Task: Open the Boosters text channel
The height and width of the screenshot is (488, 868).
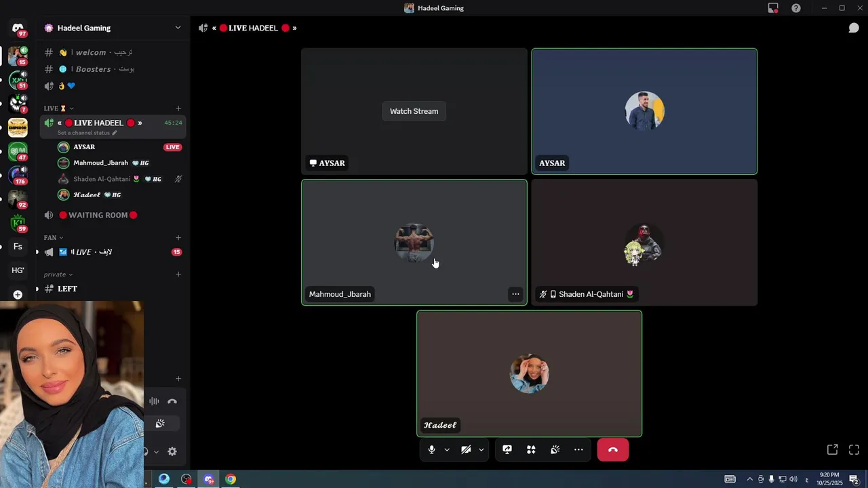Action: [x=113, y=69]
